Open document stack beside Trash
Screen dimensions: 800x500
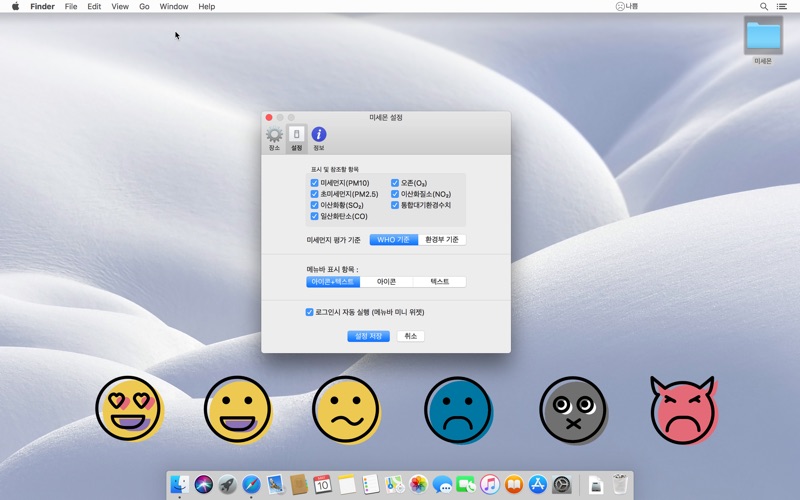(x=595, y=484)
